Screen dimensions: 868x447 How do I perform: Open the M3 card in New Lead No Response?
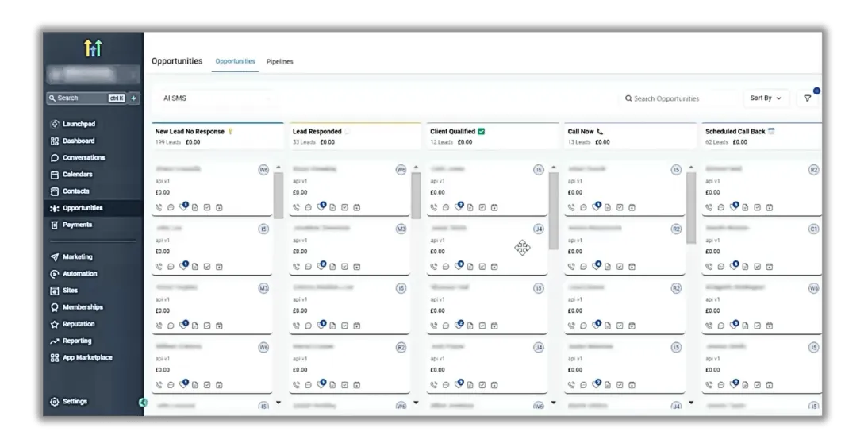click(x=212, y=307)
